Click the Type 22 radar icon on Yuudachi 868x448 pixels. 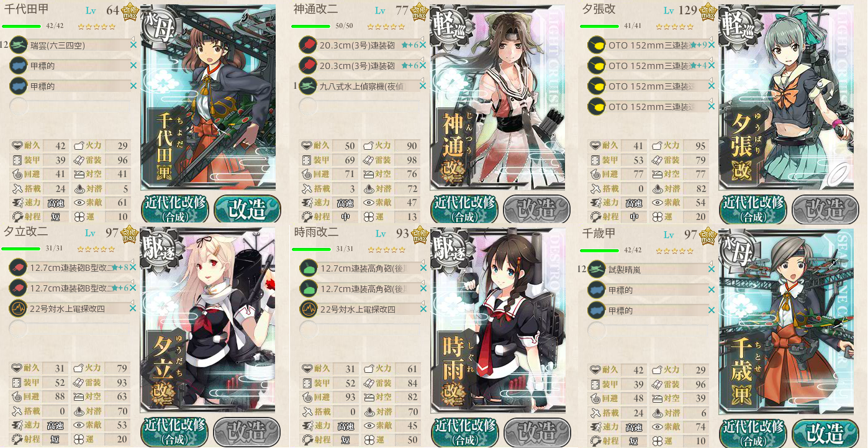[18, 308]
